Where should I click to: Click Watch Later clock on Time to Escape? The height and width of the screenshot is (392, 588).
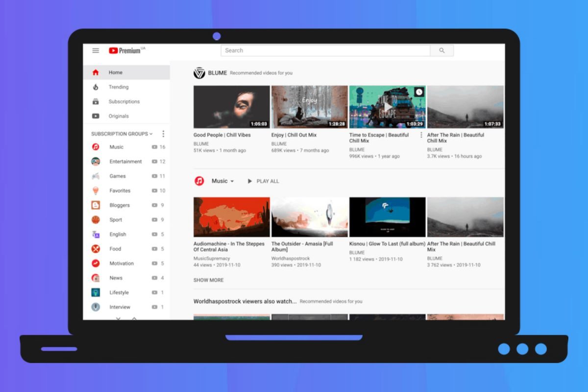click(419, 92)
